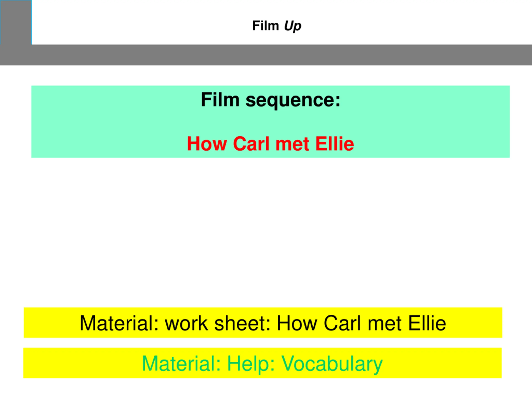Click the green word "Material:"

pyautogui.click(x=182, y=364)
